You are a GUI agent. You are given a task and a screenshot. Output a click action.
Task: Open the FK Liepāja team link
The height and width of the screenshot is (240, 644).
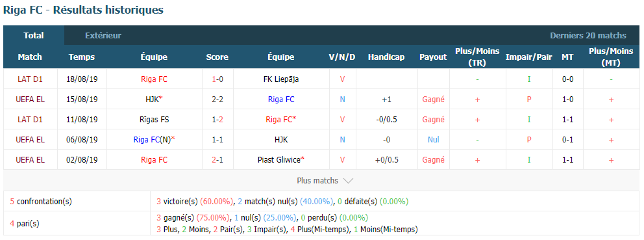281,79
